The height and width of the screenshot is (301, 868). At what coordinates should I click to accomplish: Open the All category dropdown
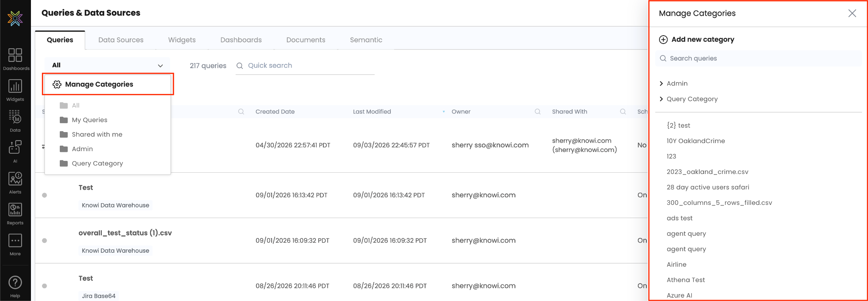click(107, 65)
